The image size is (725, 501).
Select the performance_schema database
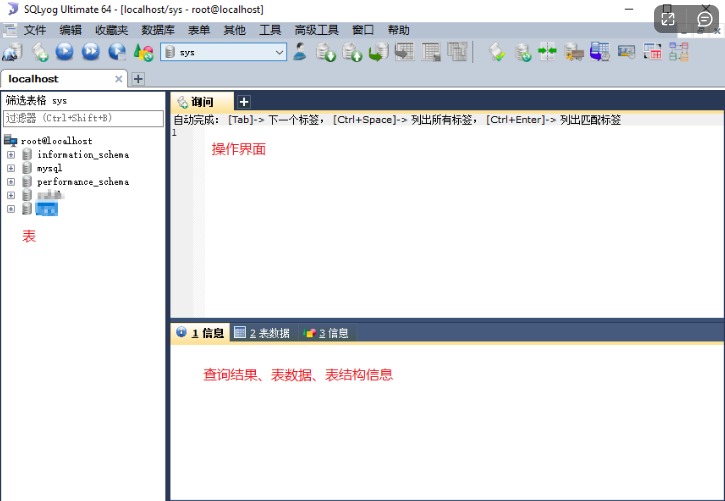[83, 182]
